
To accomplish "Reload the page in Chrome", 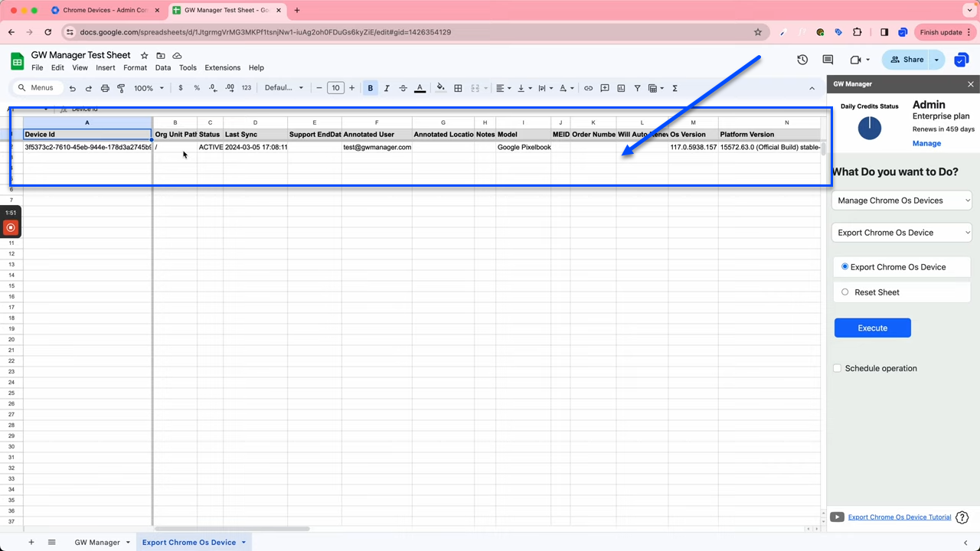I will [48, 32].
